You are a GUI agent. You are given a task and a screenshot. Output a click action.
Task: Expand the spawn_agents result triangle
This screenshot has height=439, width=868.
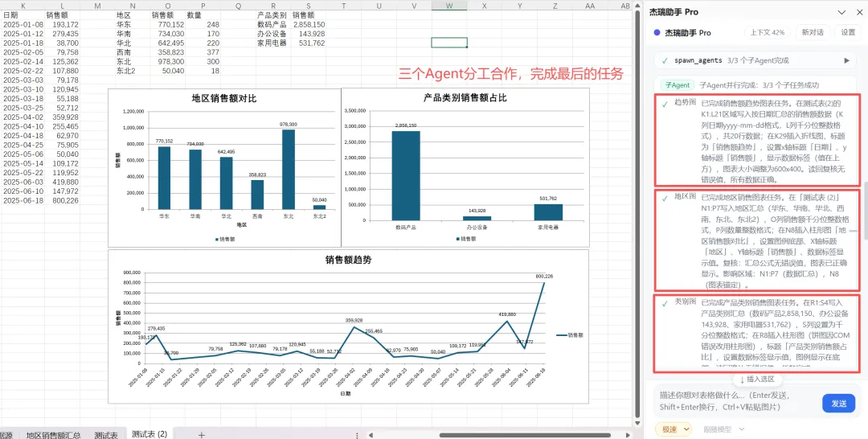pos(846,60)
